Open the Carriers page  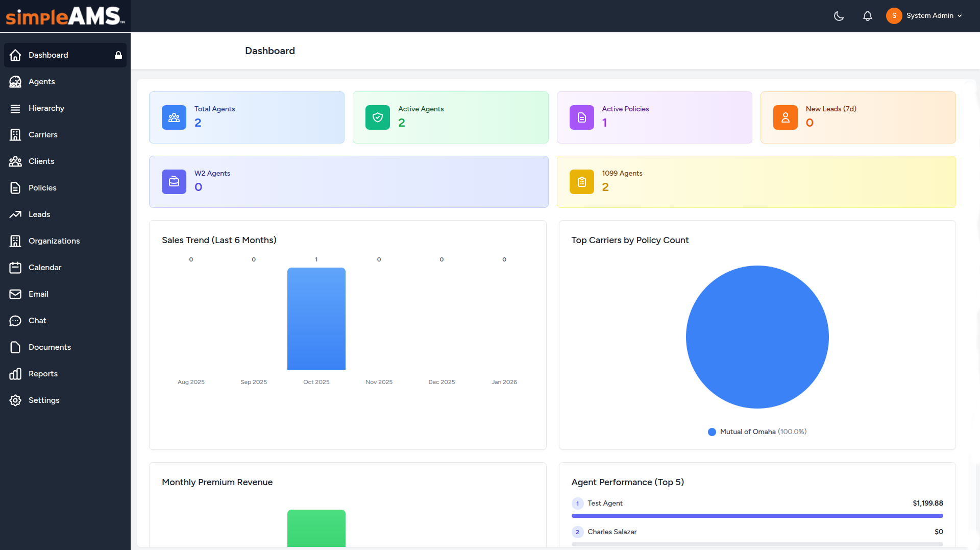[43, 134]
